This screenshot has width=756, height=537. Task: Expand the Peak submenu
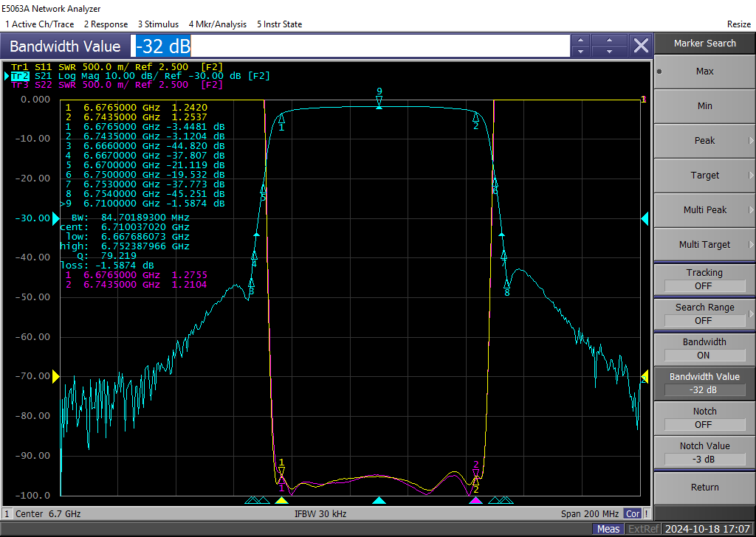pyautogui.click(x=704, y=141)
